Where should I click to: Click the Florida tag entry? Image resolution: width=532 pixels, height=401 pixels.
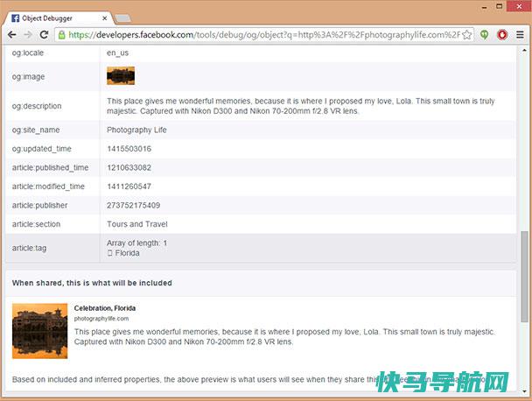(x=127, y=253)
